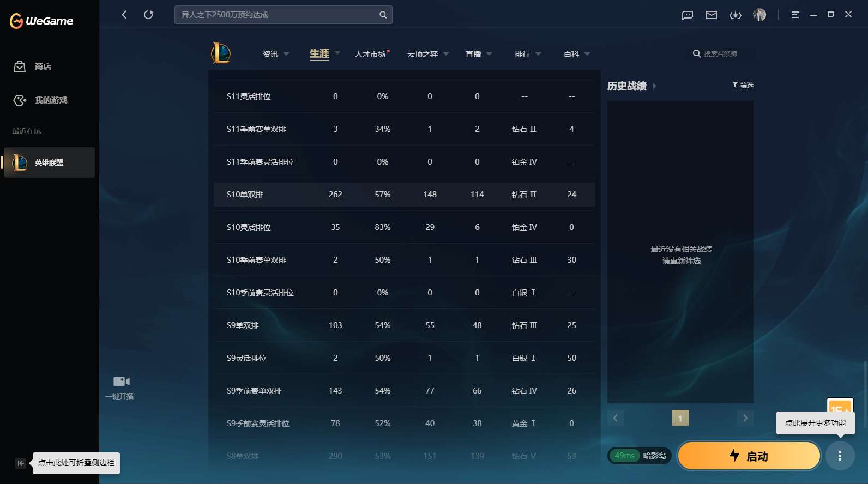The image size is (868, 484).
Task: Click the 历史战绩 heading
Action: click(627, 86)
